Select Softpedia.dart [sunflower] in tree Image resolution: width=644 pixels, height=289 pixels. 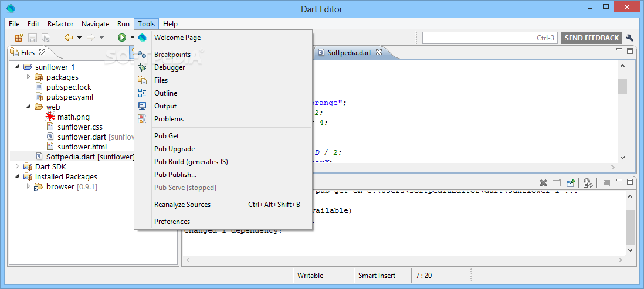(90, 157)
